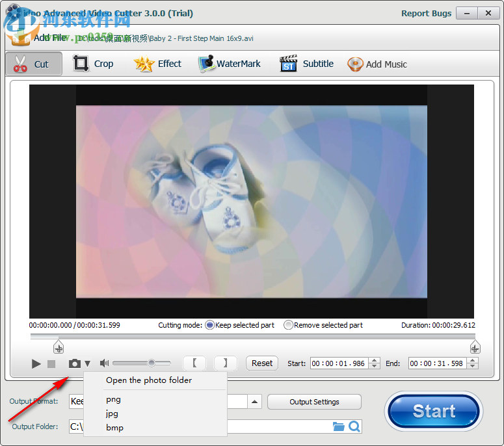The height and width of the screenshot is (446, 504).
Task: Select the Cut tab
Action: pos(34,64)
